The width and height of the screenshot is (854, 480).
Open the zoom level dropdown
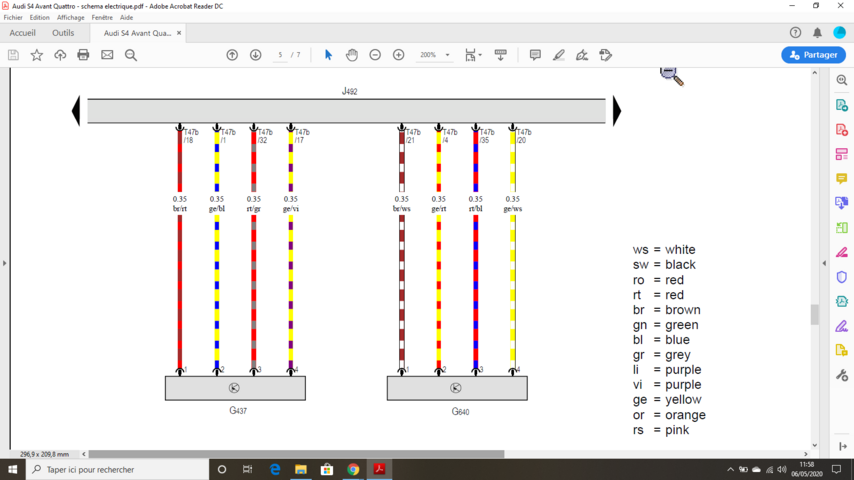(448, 55)
